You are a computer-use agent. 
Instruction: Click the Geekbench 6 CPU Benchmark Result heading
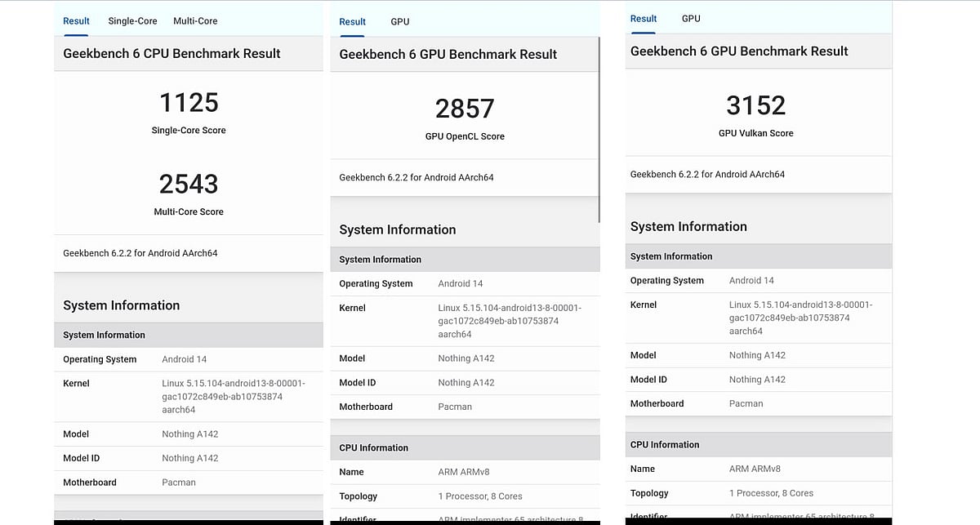click(171, 54)
